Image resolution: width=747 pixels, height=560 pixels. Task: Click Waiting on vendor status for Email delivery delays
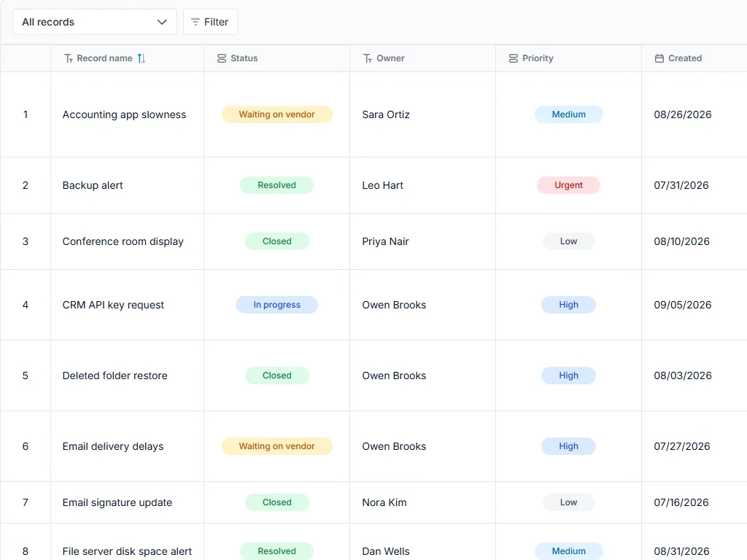click(x=276, y=446)
